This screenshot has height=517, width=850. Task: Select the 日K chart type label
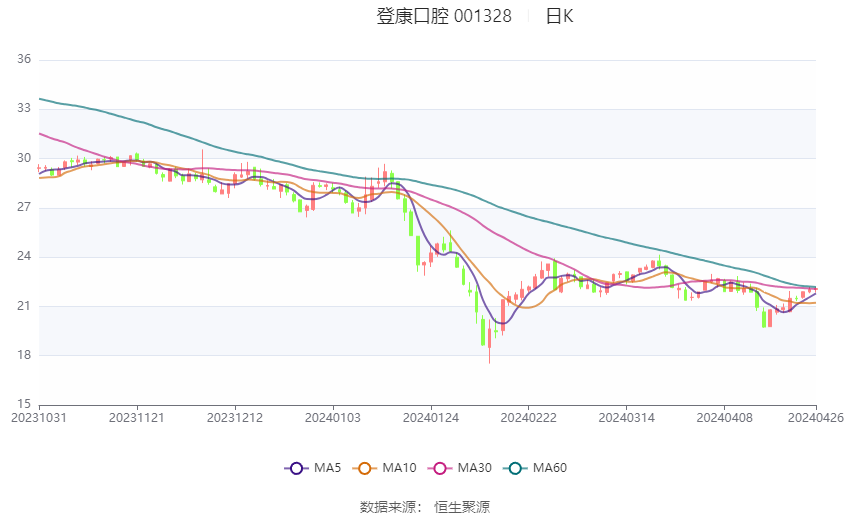pos(559,16)
